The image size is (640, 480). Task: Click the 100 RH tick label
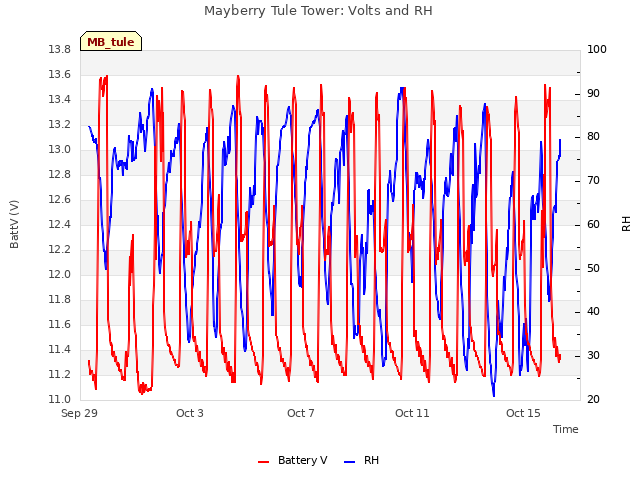[597, 49]
